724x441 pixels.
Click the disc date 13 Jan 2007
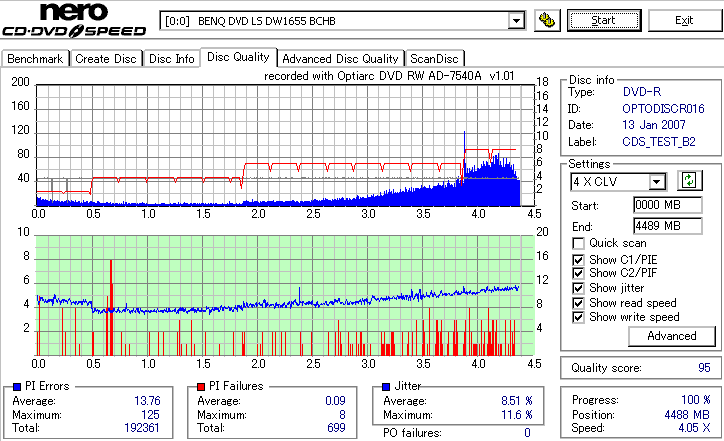[653, 125]
